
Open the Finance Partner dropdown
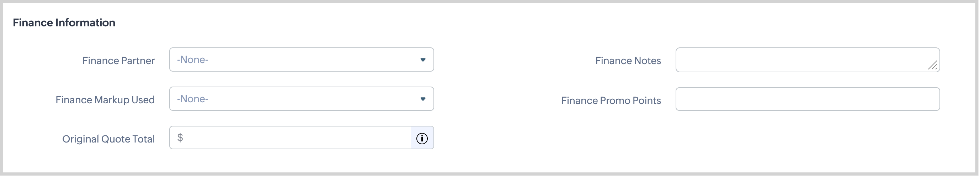coord(301,60)
